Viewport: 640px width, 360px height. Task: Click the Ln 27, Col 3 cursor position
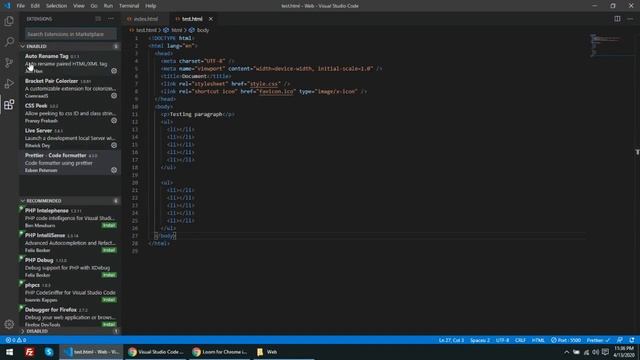[x=451, y=340]
